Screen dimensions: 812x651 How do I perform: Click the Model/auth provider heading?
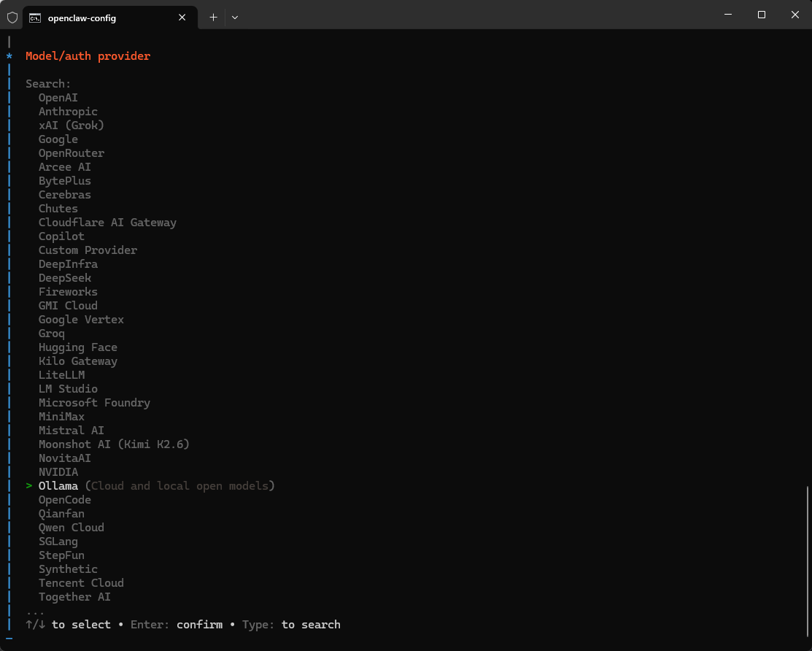(88, 56)
